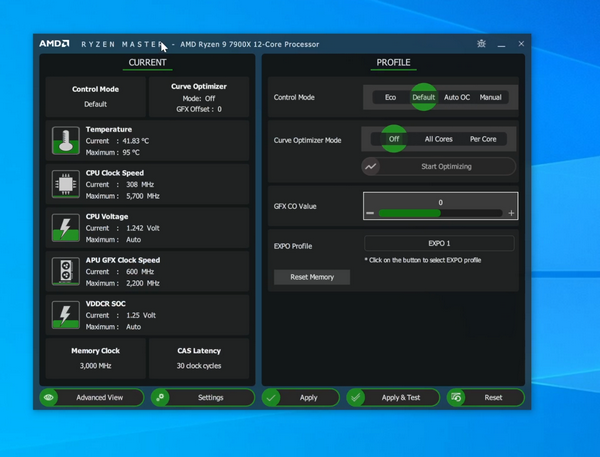Image resolution: width=600 pixels, height=457 pixels.
Task: Click the bug report icon in title bar
Action: tap(482, 44)
